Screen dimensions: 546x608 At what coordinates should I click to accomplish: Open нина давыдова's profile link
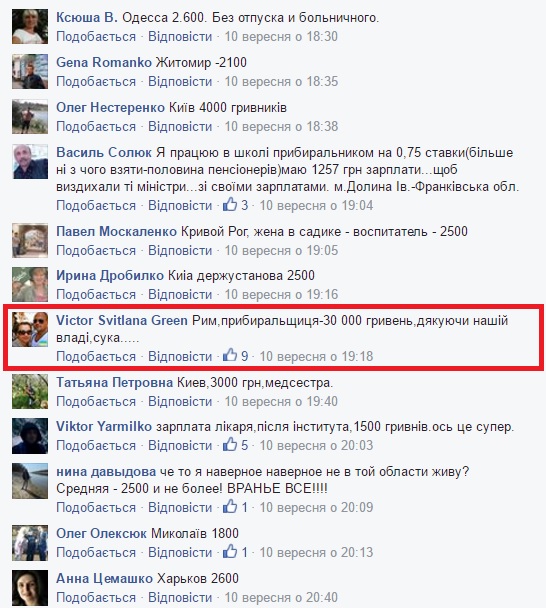(106, 472)
